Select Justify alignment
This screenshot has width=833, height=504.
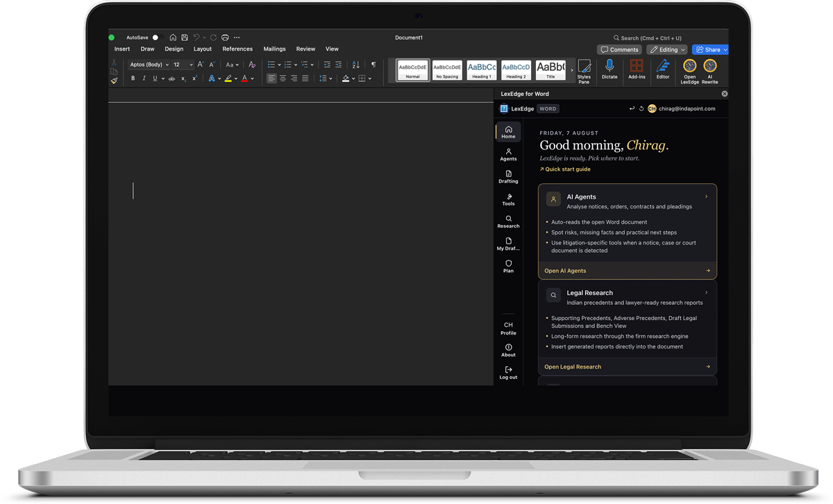(305, 78)
